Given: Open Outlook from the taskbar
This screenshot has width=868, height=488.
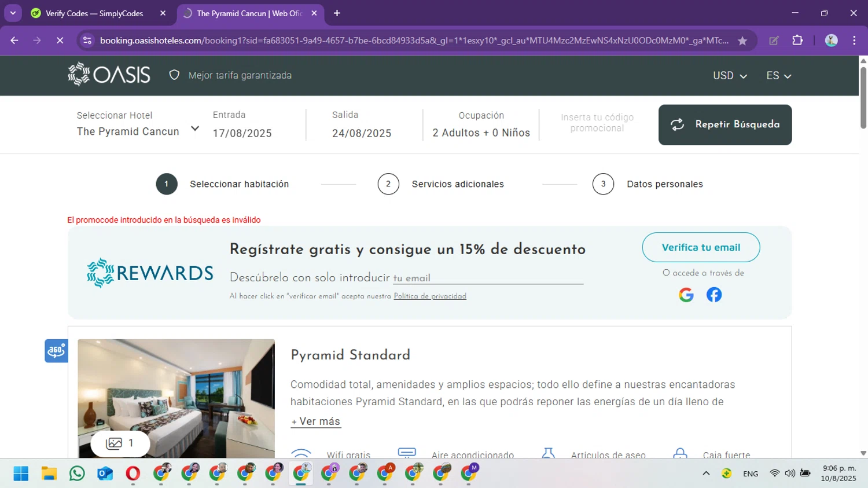Looking at the screenshot, I should 105,474.
